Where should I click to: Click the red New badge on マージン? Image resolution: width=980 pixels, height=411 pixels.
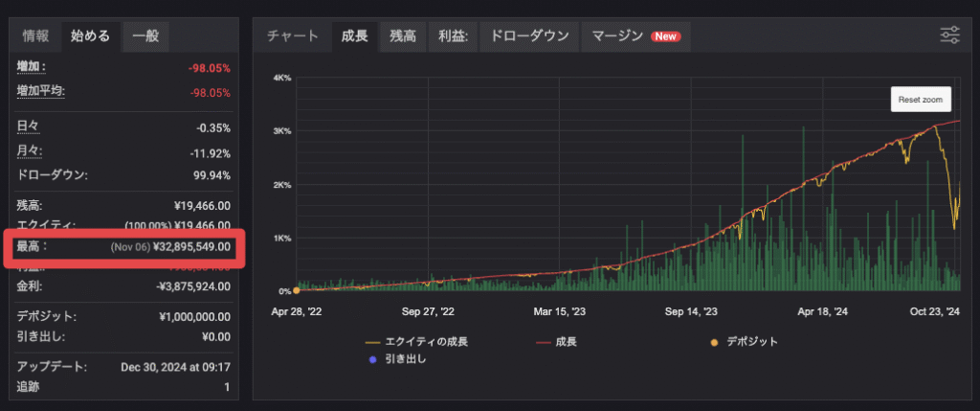pos(666,36)
